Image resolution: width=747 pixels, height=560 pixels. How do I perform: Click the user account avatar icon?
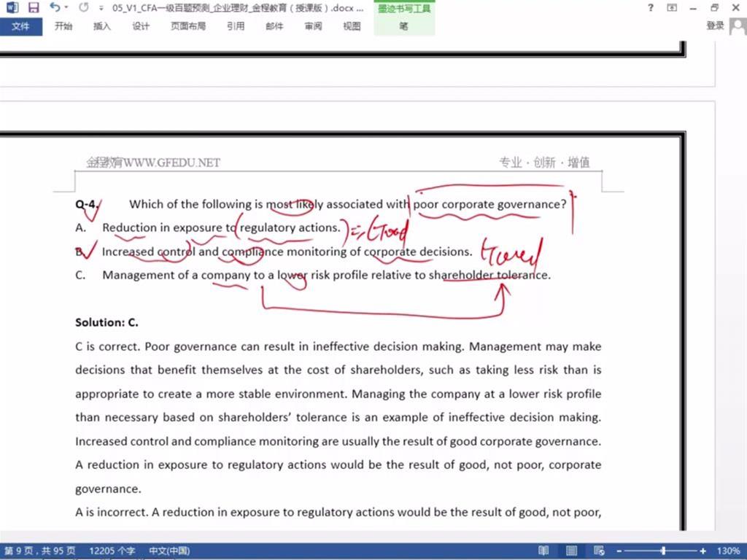[x=738, y=26]
